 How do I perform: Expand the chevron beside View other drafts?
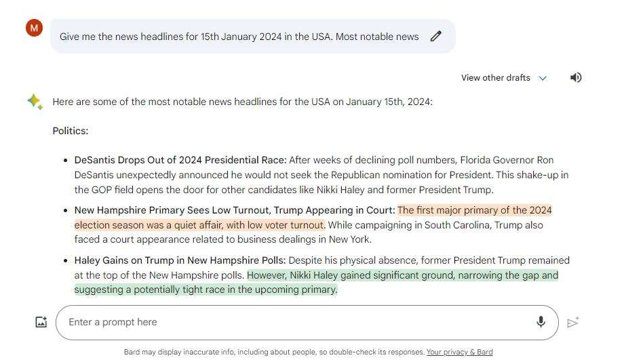point(543,79)
